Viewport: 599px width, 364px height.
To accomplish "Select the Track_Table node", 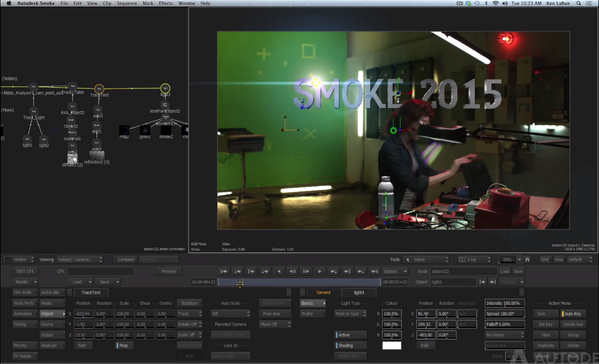I will pos(72,86).
